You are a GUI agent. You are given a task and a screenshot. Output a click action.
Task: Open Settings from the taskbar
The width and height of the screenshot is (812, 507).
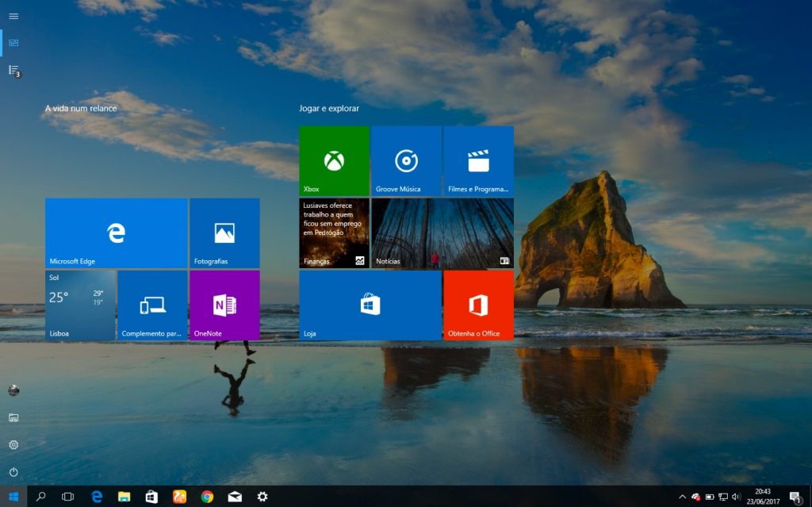tap(262, 497)
